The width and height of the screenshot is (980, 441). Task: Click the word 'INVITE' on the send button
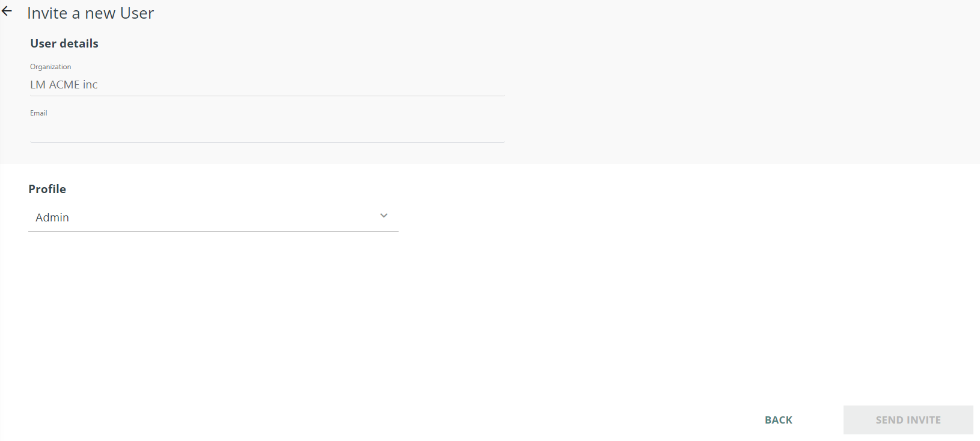coord(924,420)
